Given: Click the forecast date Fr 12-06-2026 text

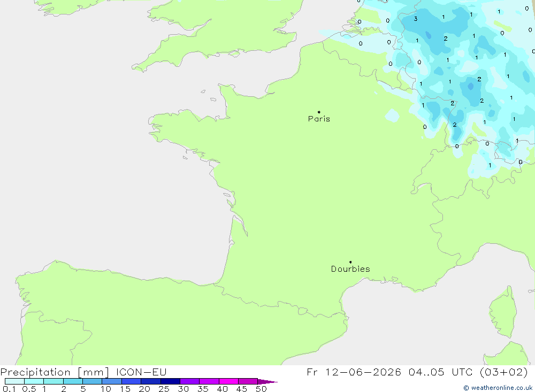Looking at the screenshot, I should click(x=354, y=372).
